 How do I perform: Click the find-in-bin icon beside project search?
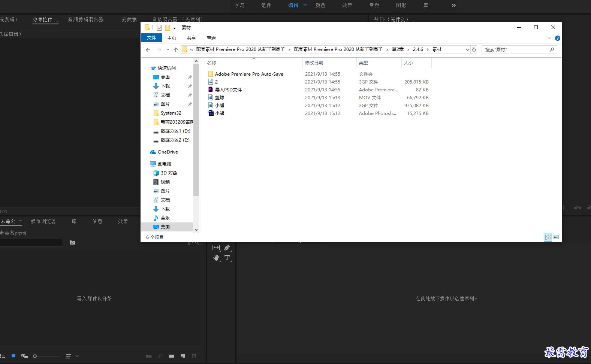[x=72, y=243]
